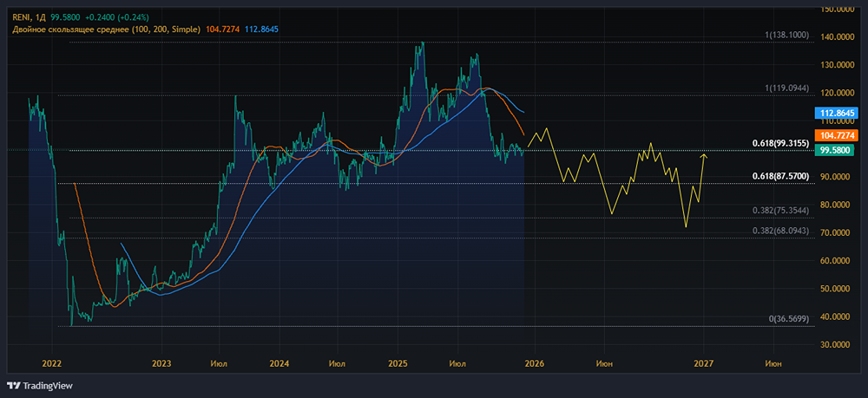The height and width of the screenshot is (398, 868).
Task: Select the 0.382(68.0943) Fibonacci label
Action: (780, 232)
